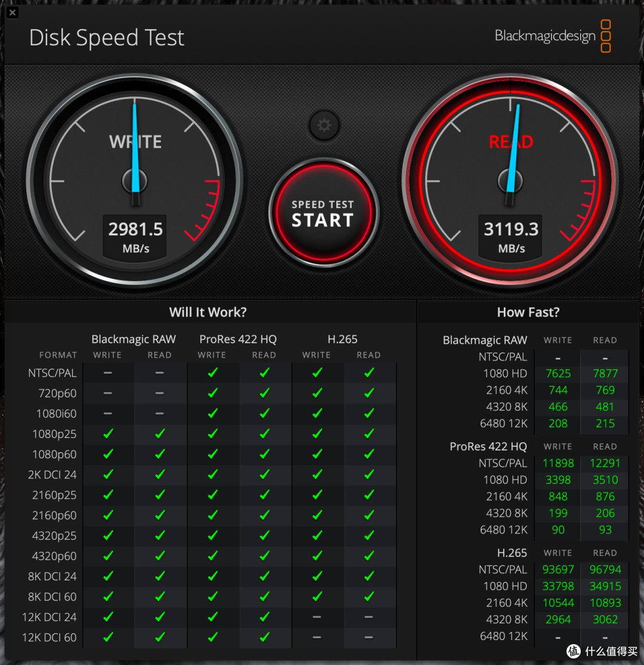Click value 93697 for H.265 NTSC/PAL write
Viewport: 644px width, 665px height.
tap(558, 570)
